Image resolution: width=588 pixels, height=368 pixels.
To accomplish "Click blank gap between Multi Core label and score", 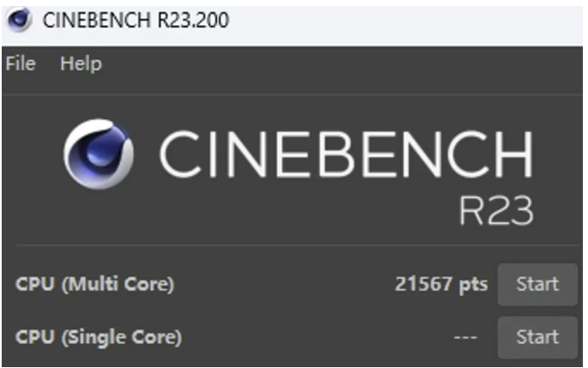I will pos(283,285).
